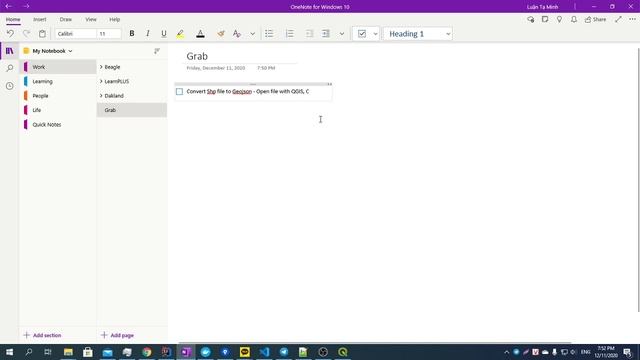This screenshot has width=640, height=360.
Task: Click Add page
Action: (118, 335)
